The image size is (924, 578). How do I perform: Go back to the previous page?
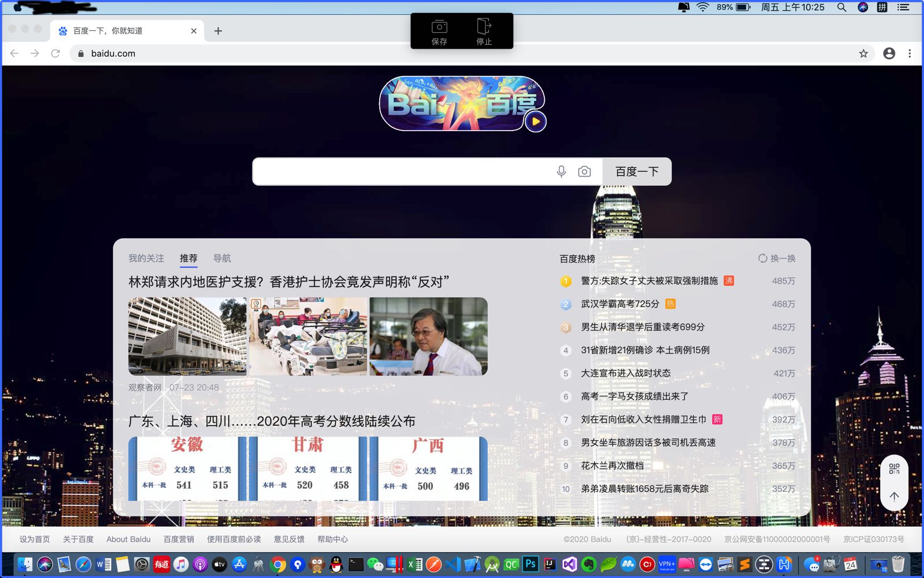pos(14,54)
